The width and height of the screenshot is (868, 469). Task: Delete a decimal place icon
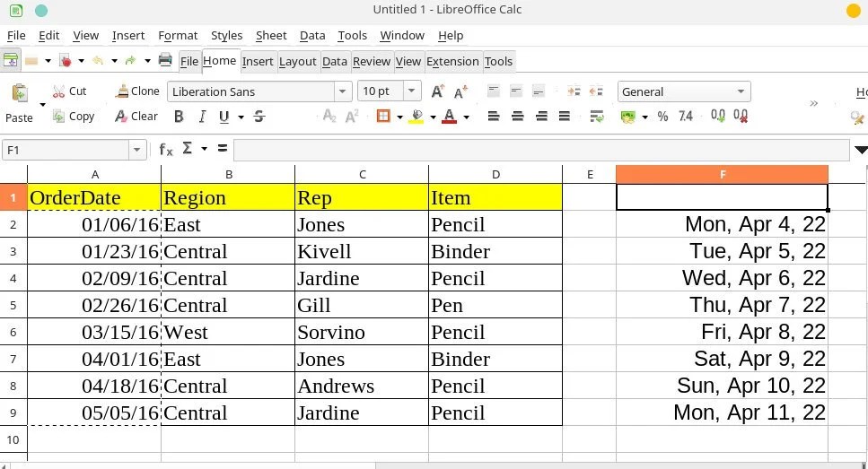coord(741,117)
